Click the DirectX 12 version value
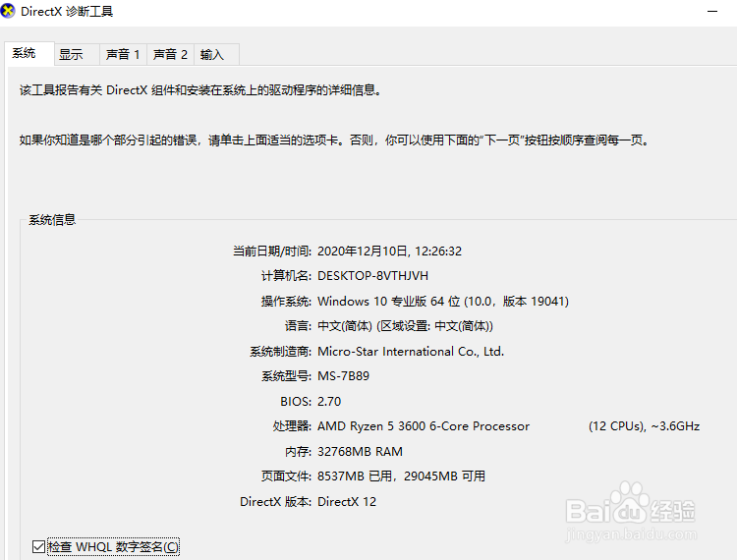This screenshot has width=737, height=560. click(347, 502)
